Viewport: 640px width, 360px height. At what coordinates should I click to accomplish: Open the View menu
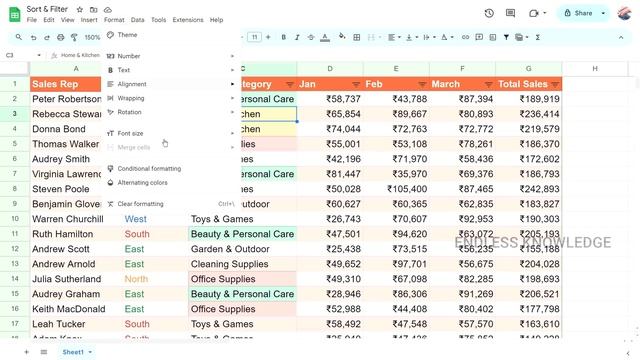coord(67,20)
